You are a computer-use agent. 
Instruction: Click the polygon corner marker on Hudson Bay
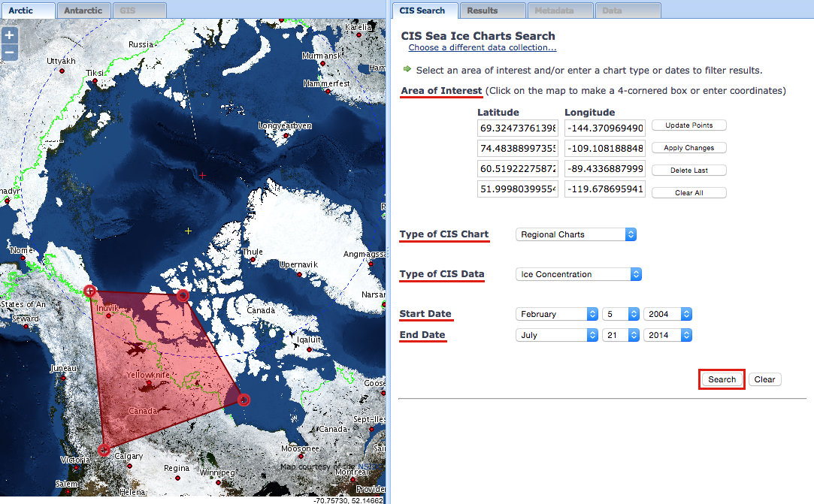[x=244, y=400]
